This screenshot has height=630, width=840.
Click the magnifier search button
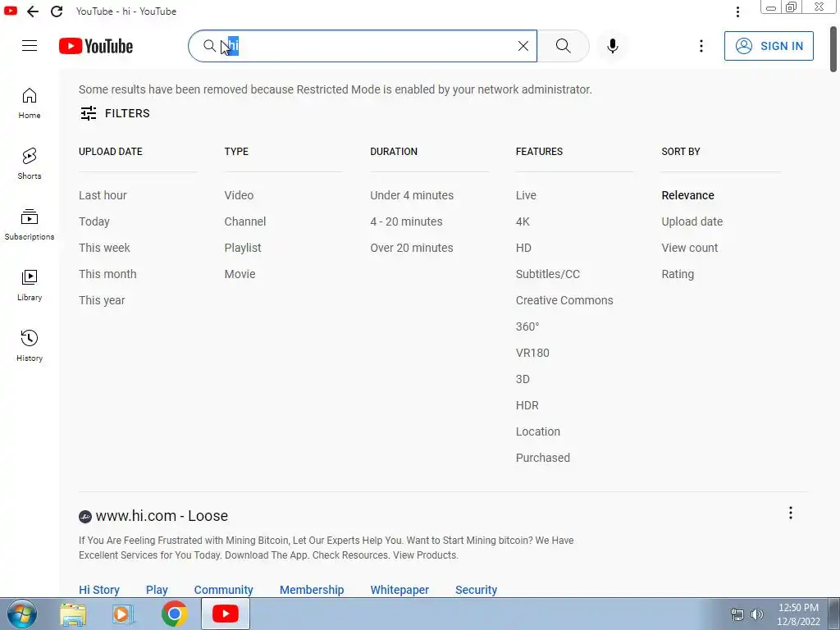[x=563, y=46]
